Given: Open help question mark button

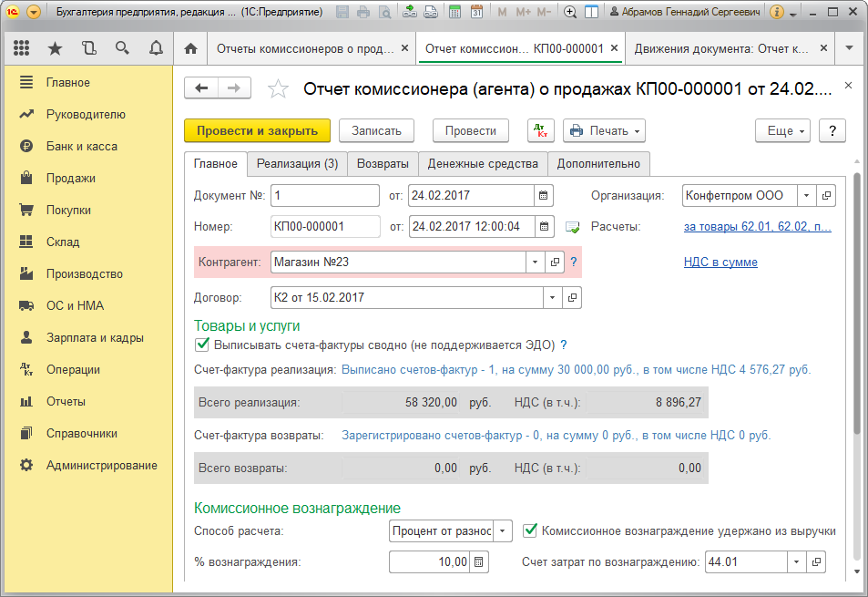Looking at the screenshot, I should pyautogui.click(x=832, y=130).
